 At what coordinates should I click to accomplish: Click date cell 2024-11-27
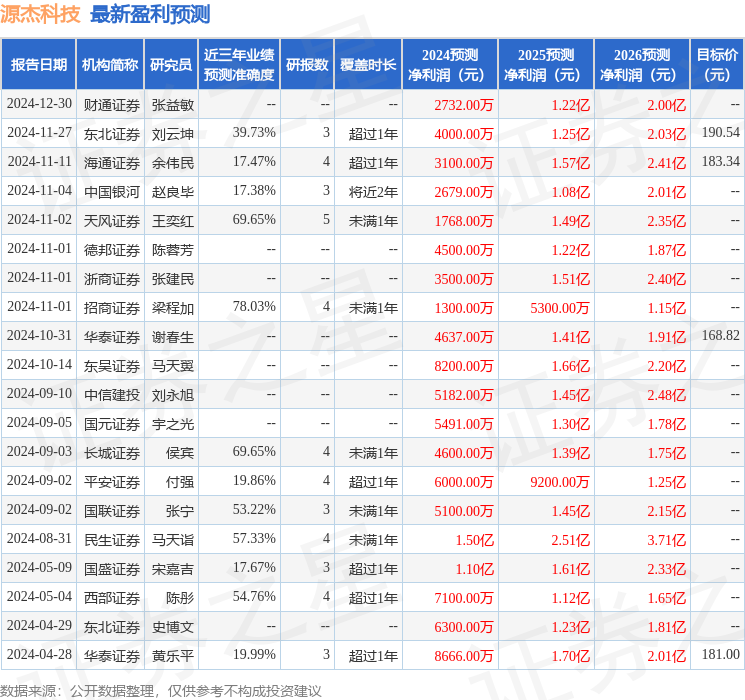tap(39, 133)
